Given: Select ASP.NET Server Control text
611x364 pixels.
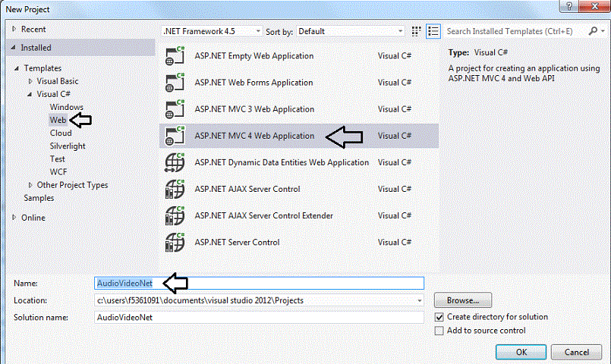Looking at the screenshot, I should 237,242.
